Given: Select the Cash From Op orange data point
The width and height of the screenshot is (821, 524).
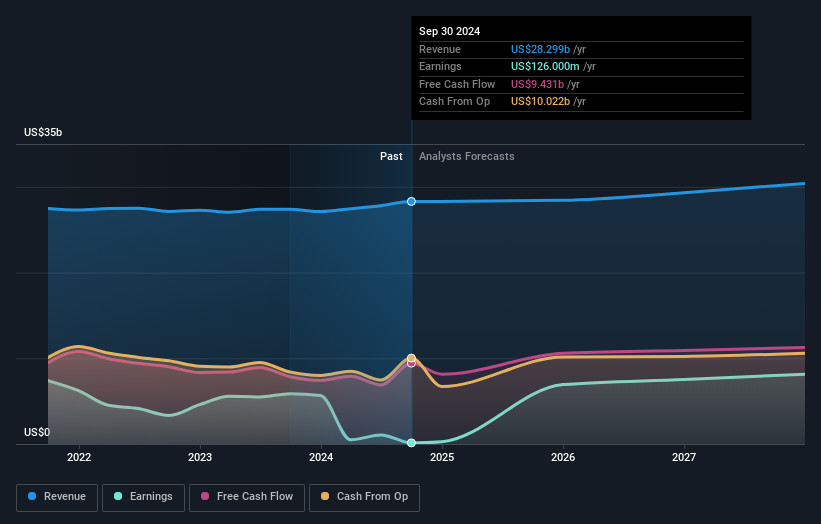Looking at the screenshot, I should 412,358.
